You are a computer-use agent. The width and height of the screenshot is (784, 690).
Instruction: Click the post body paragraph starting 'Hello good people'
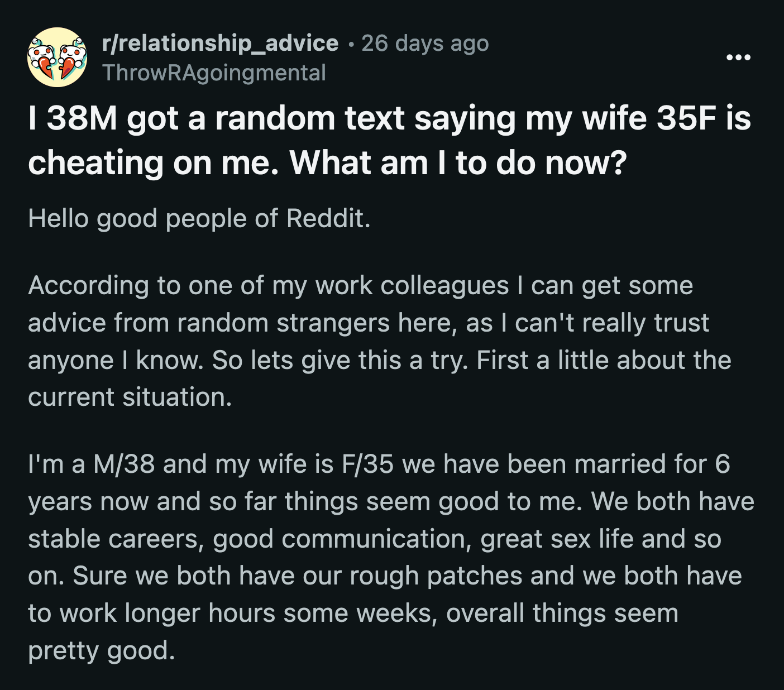tap(201, 218)
